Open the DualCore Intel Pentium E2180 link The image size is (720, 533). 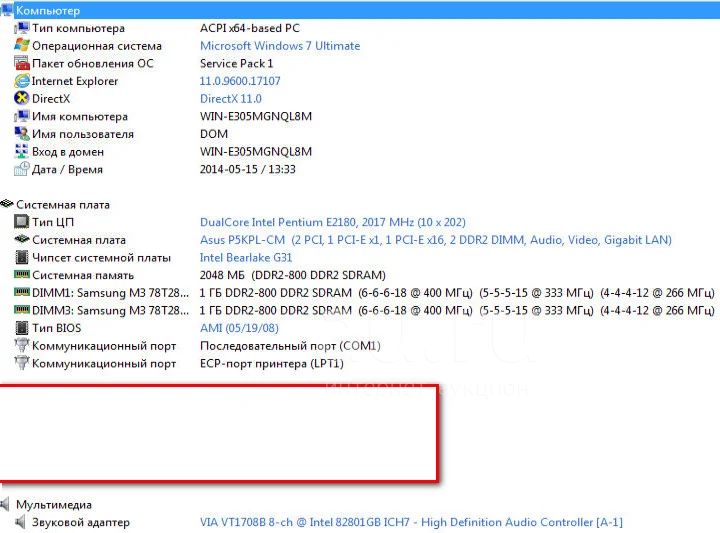[x=333, y=222]
